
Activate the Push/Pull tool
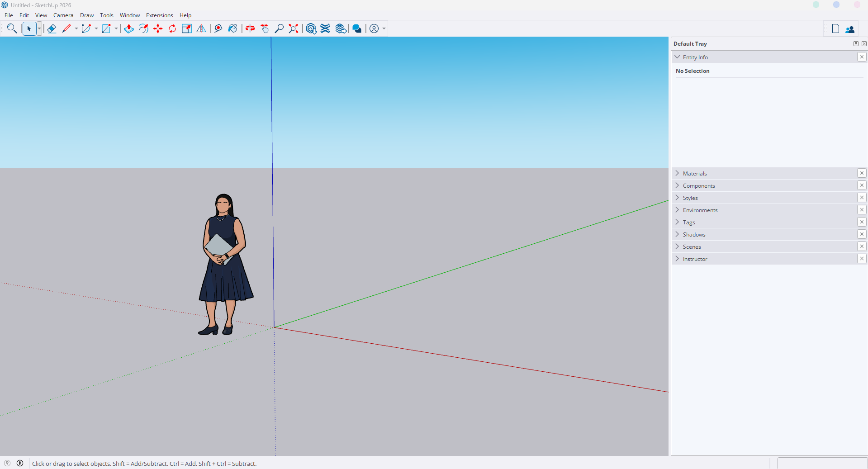129,29
